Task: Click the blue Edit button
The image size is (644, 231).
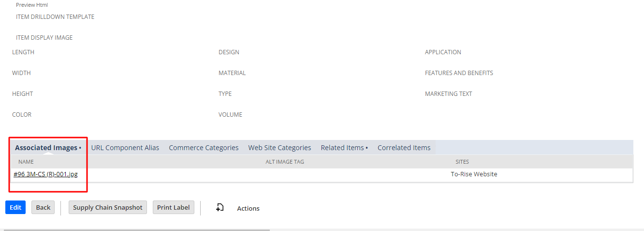Action: pos(15,207)
